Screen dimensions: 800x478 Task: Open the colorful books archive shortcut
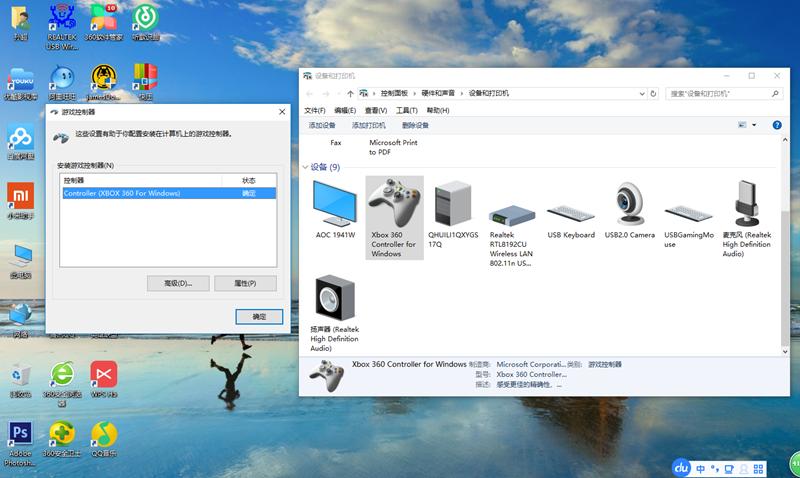(x=145, y=82)
